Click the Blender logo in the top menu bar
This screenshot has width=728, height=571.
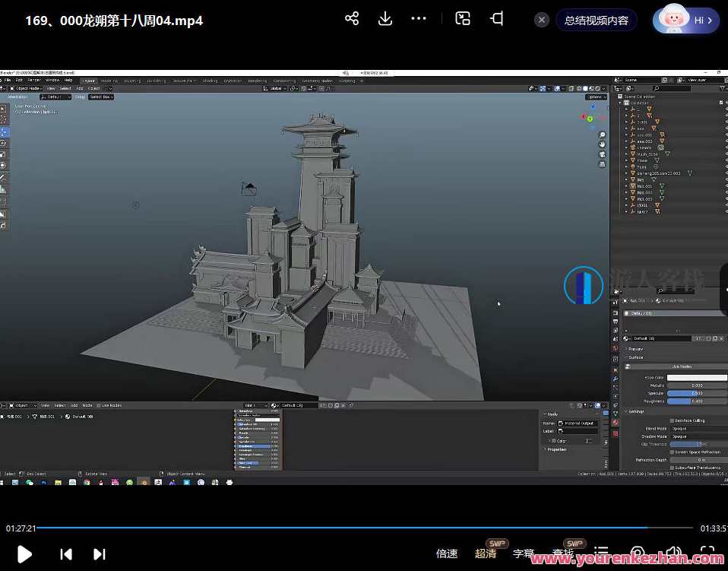[4, 80]
